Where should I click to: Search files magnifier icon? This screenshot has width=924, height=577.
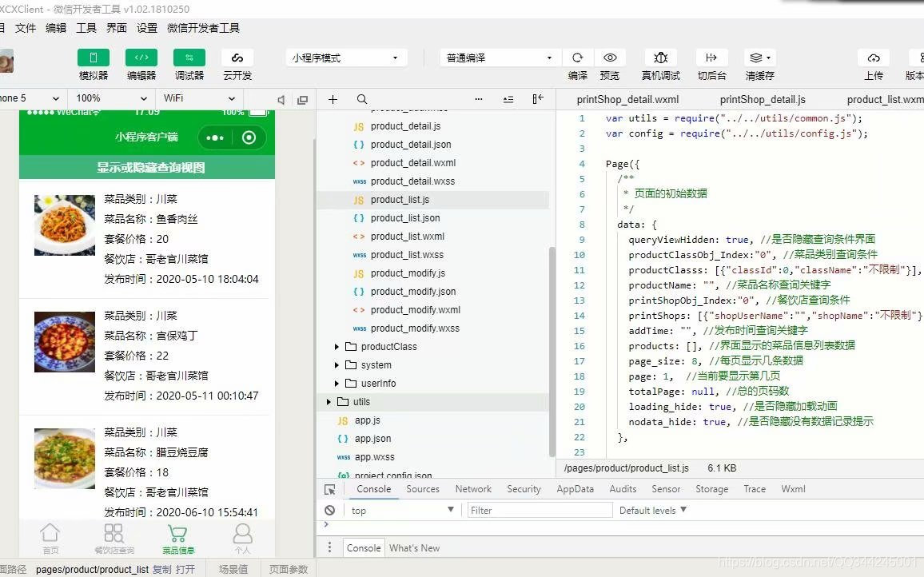(362, 99)
